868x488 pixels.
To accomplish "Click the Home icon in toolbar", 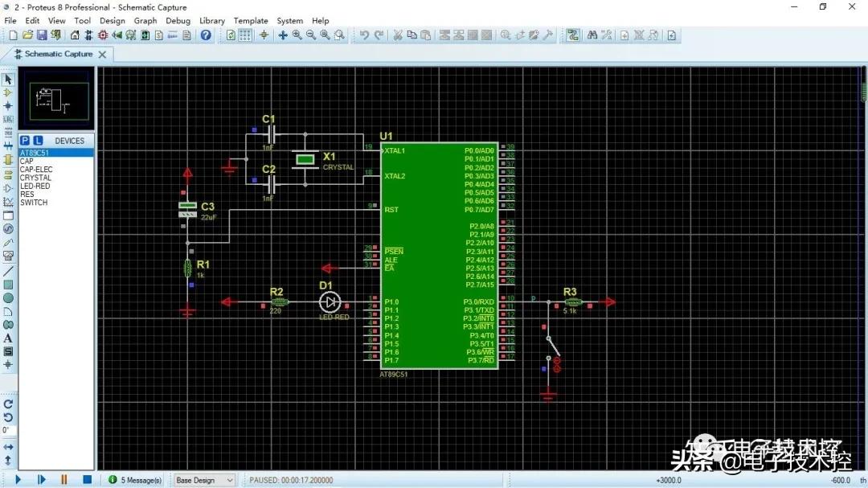I will point(76,35).
